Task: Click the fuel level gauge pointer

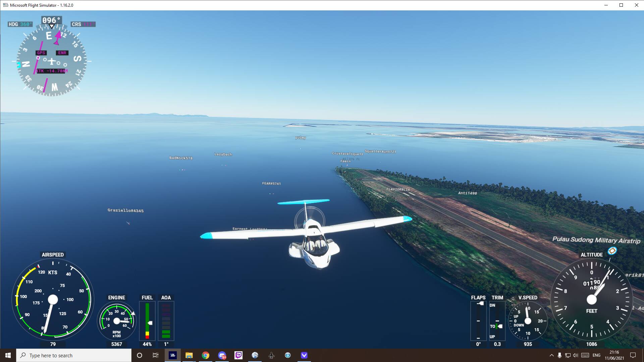Action: coord(150,323)
